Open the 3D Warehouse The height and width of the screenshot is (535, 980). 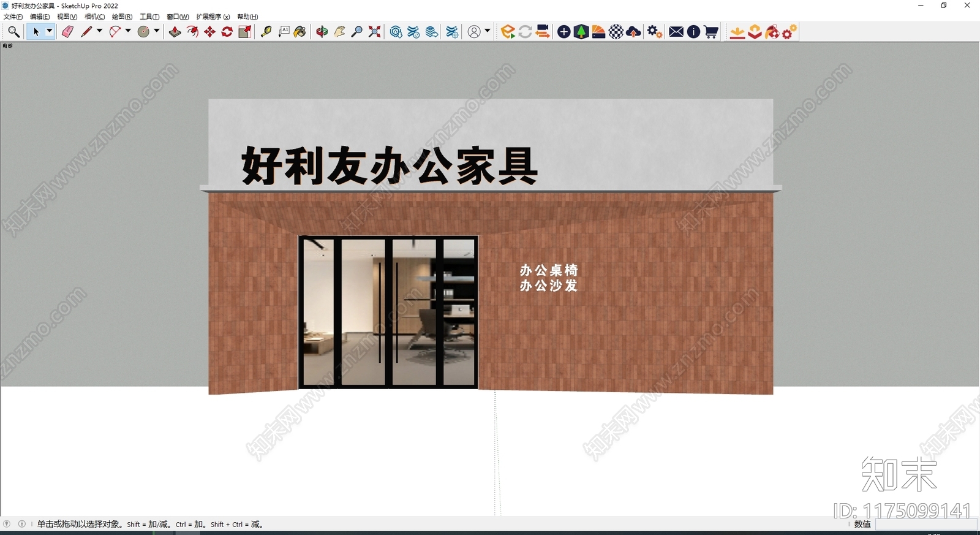click(396, 32)
